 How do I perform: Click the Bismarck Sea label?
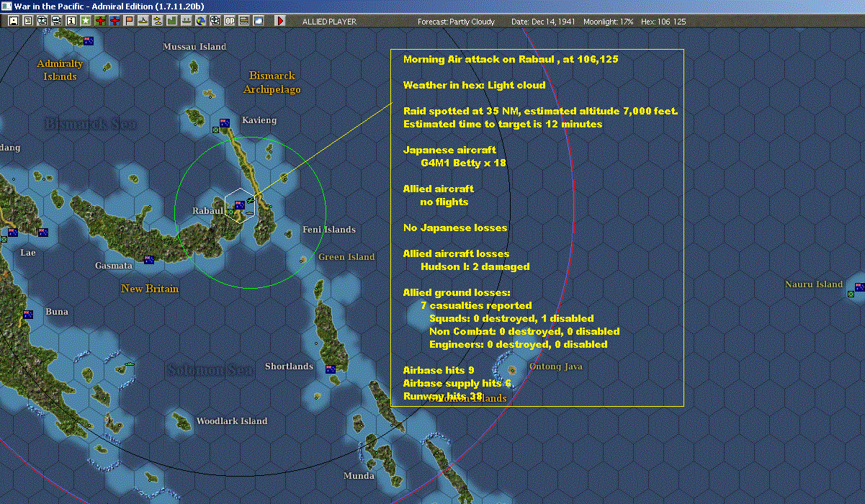[x=90, y=124]
